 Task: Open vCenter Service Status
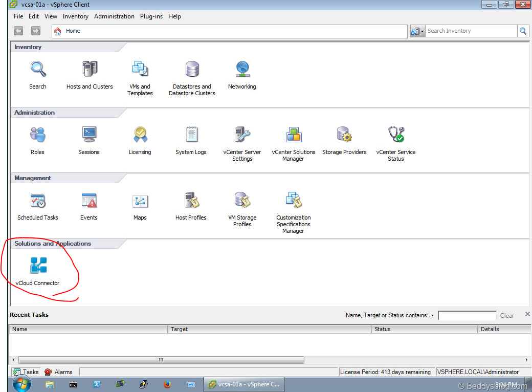tap(396, 135)
